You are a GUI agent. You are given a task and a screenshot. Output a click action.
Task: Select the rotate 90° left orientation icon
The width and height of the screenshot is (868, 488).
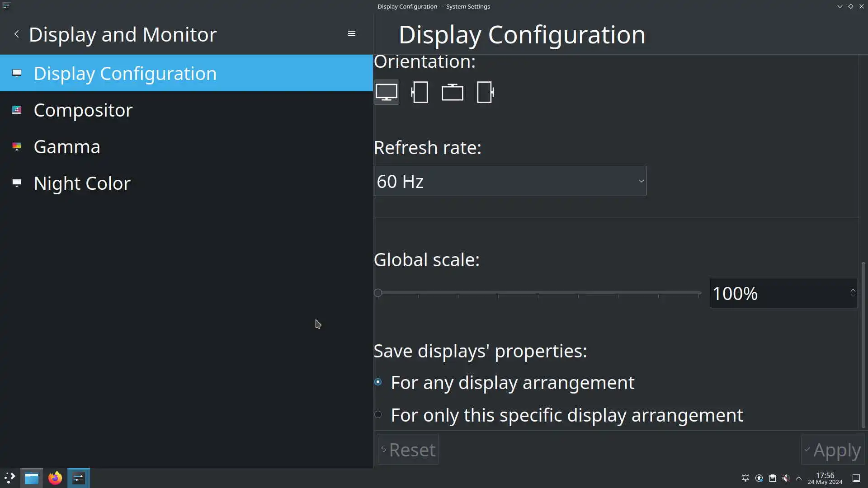pyautogui.click(x=420, y=92)
